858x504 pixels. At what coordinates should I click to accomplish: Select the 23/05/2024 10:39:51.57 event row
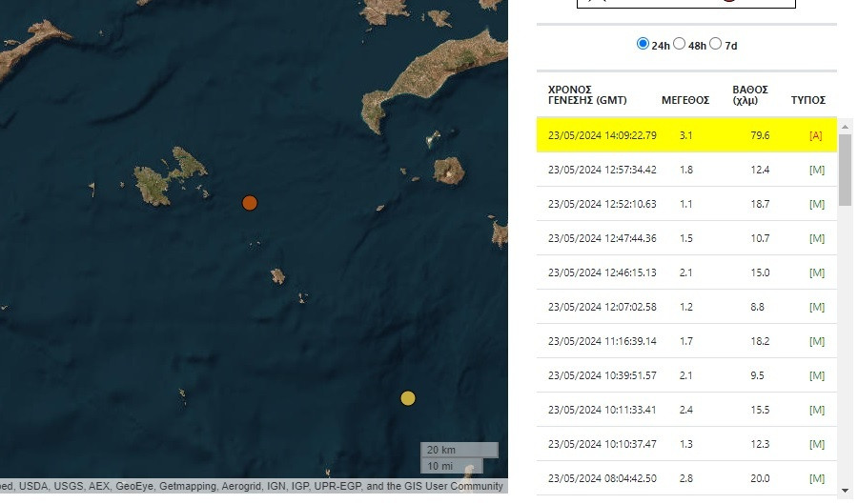coord(686,375)
